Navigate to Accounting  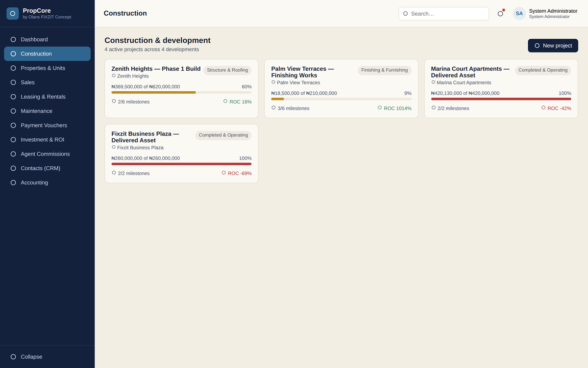47,183
